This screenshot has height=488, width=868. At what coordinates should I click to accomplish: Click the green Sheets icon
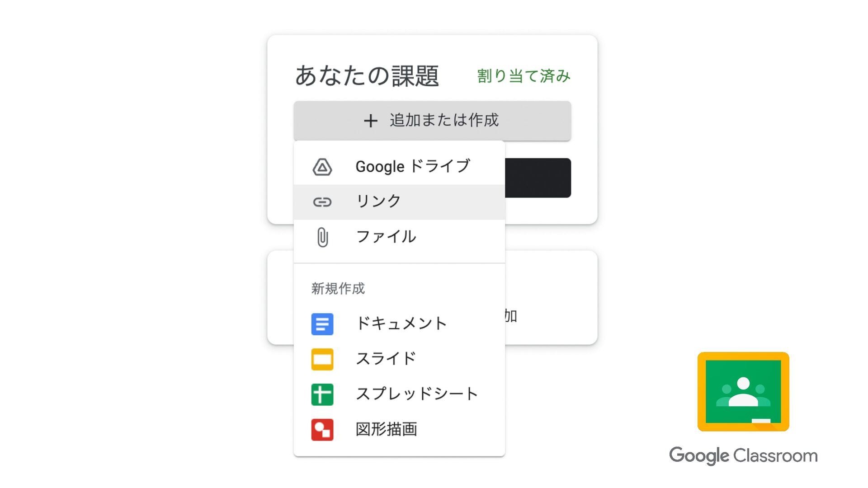[322, 394]
